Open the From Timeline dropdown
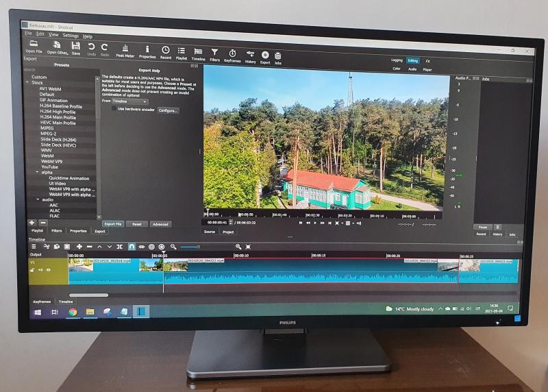This screenshot has height=392, width=548. click(130, 101)
